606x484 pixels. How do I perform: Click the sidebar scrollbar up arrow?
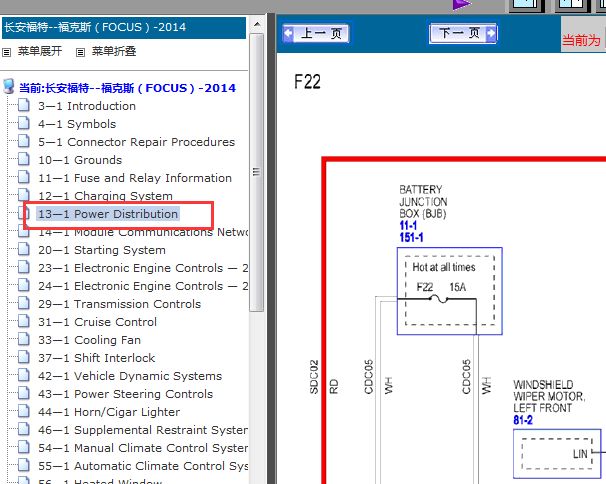click(257, 24)
